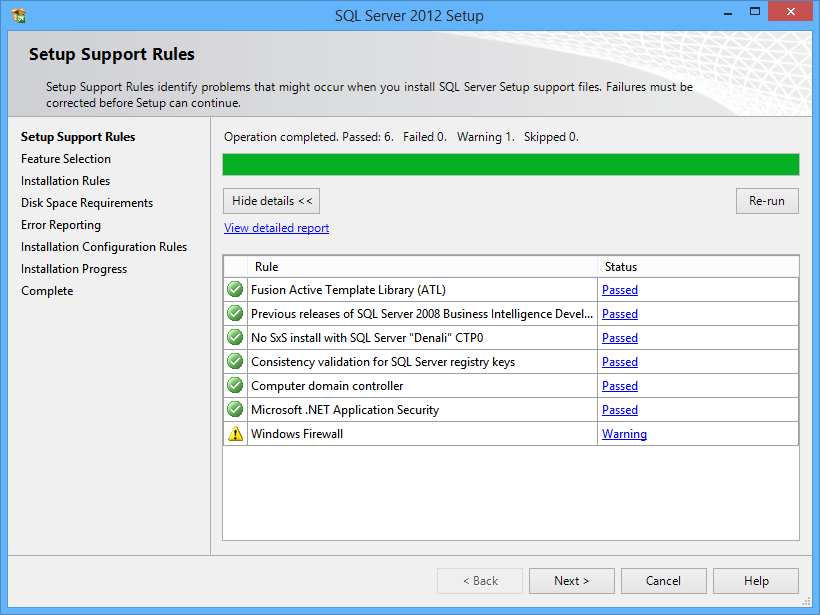The height and width of the screenshot is (615, 820).
Task: Click the SQL Server Setup icon in title bar
Action: click(18, 14)
